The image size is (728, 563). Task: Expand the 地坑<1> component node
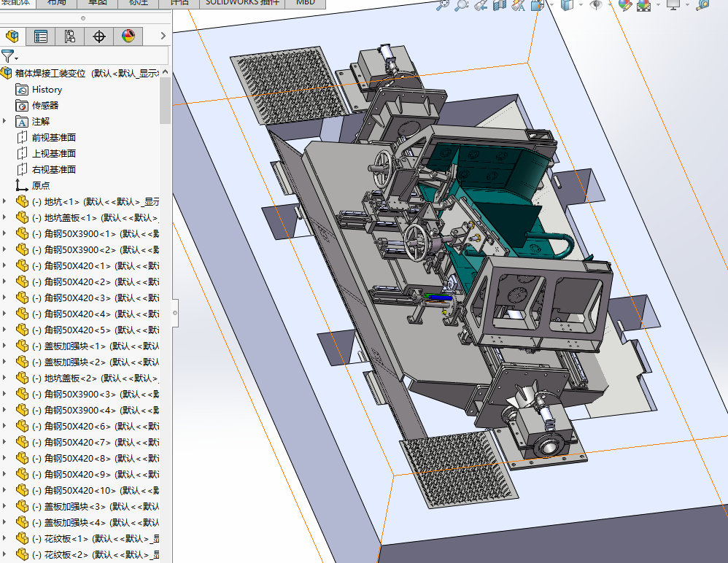click(5, 202)
